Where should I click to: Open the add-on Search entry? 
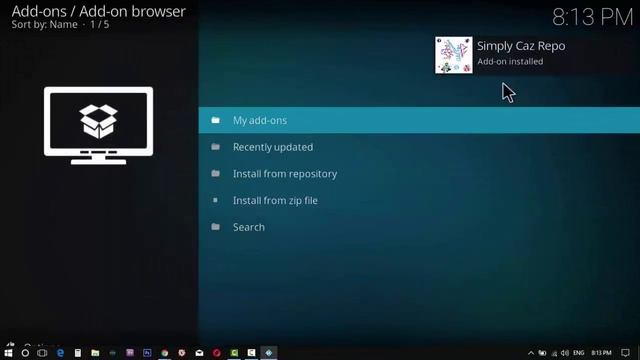tap(419, 227)
